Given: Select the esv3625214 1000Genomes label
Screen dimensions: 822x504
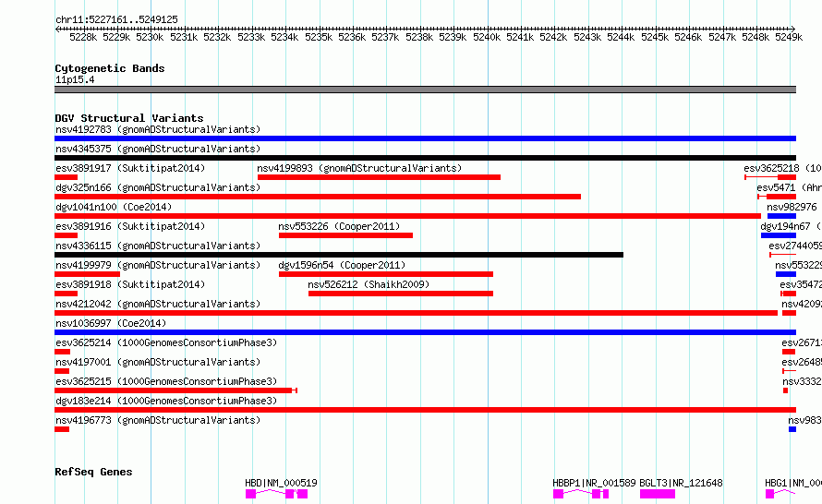Looking at the screenshot, I should [x=166, y=342].
